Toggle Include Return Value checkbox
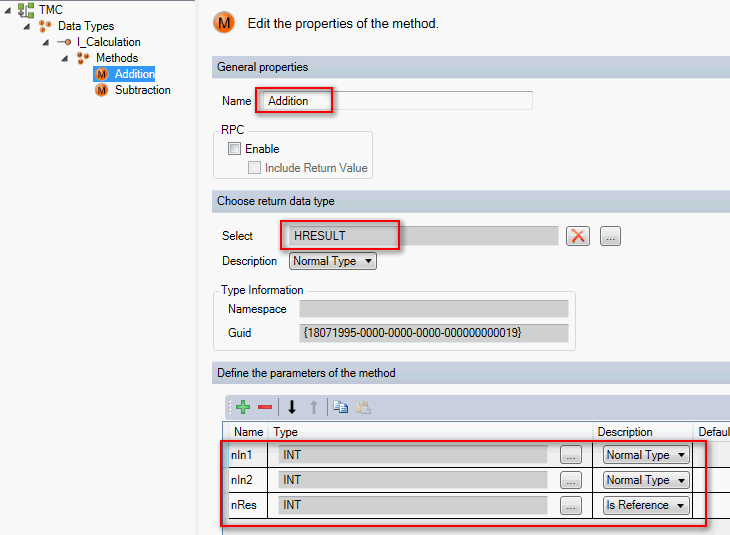The height and width of the screenshot is (535, 730). (x=254, y=168)
